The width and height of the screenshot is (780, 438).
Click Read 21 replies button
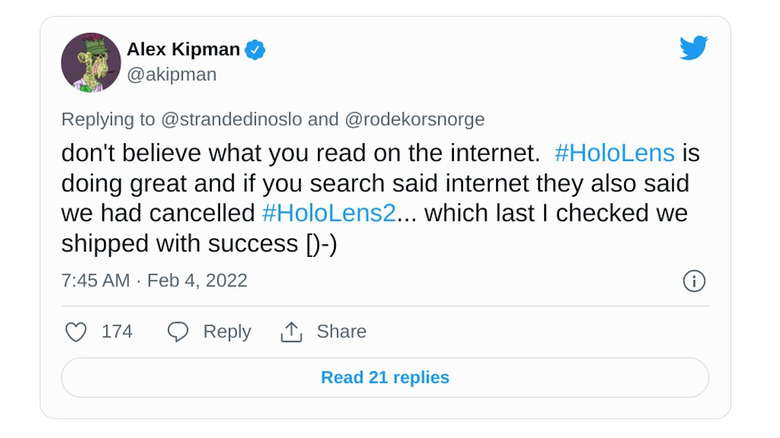(385, 377)
